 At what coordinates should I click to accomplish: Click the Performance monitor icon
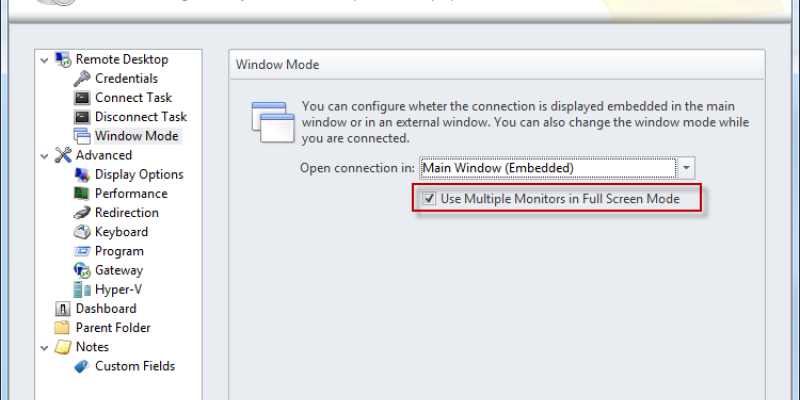[82, 193]
